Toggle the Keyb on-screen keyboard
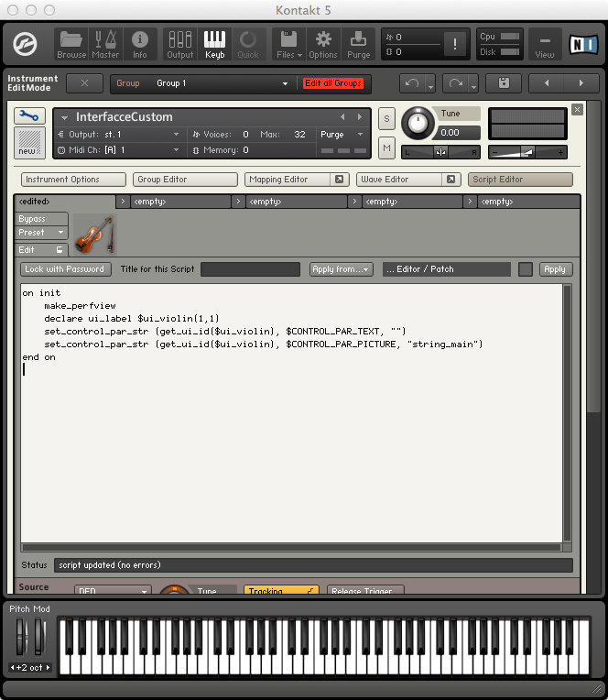608x700 pixels. pos(214,43)
